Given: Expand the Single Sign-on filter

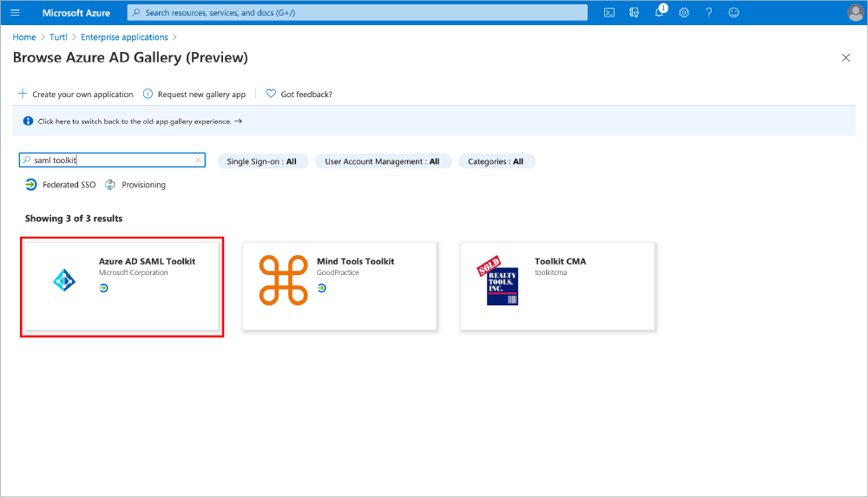Looking at the screenshot, I should 262,161.
